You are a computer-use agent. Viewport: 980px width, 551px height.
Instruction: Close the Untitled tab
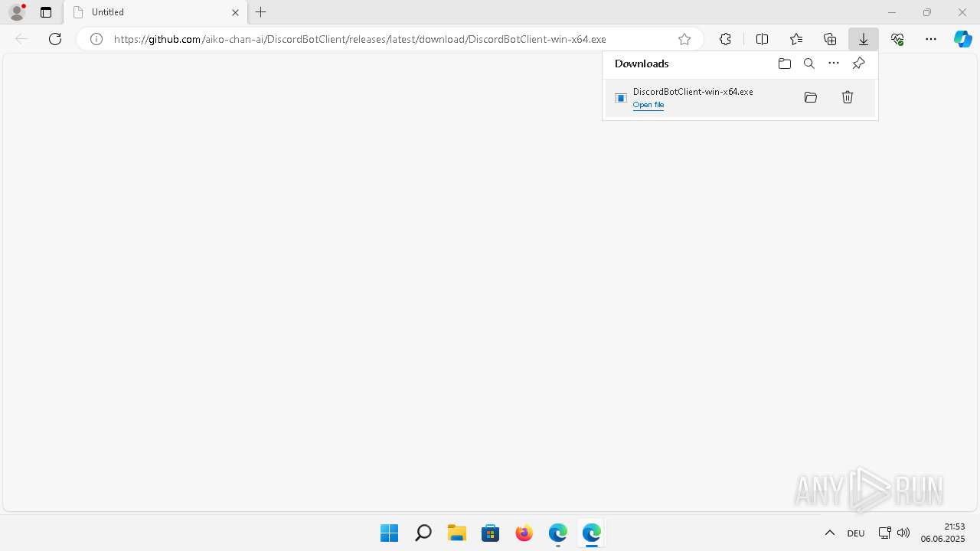pos(236,12)
